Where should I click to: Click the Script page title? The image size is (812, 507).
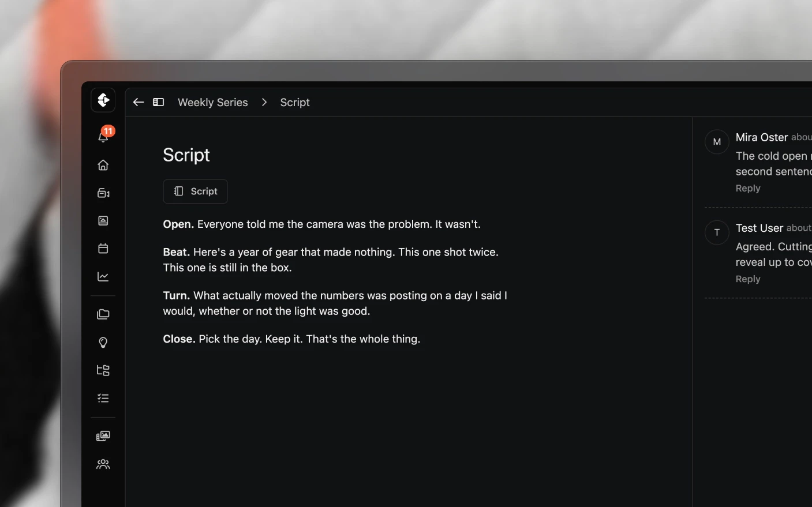[x=186, y=155]
